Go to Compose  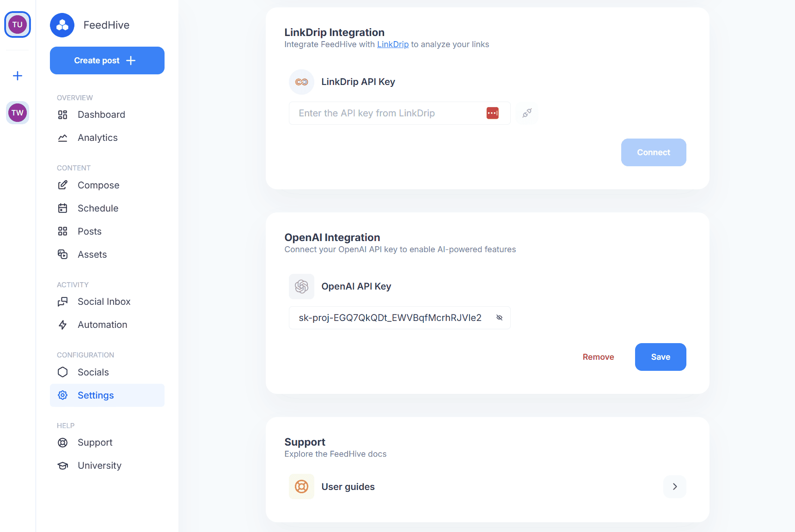107,185
